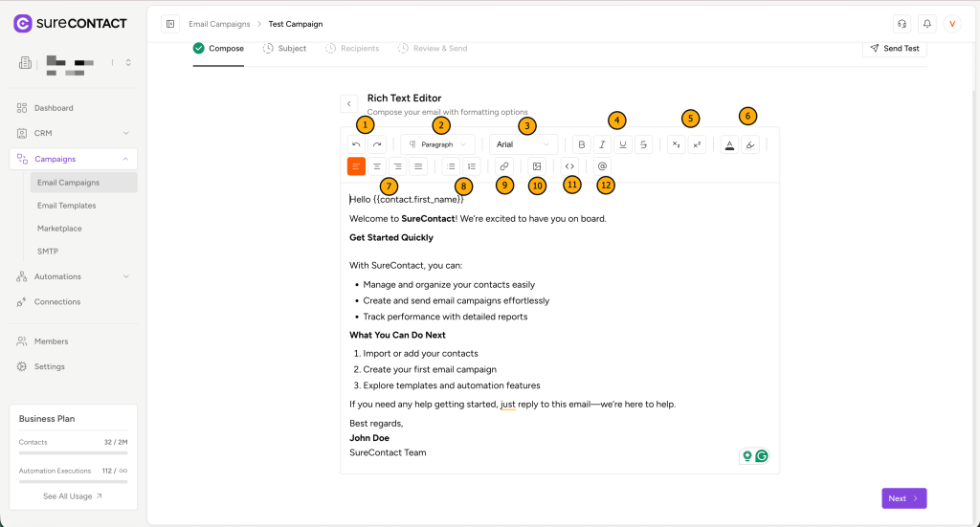Viewport: 980px width, 527px height.
Task: Toggle the sidebar panel icon
Action: click(x=170, y=24)
